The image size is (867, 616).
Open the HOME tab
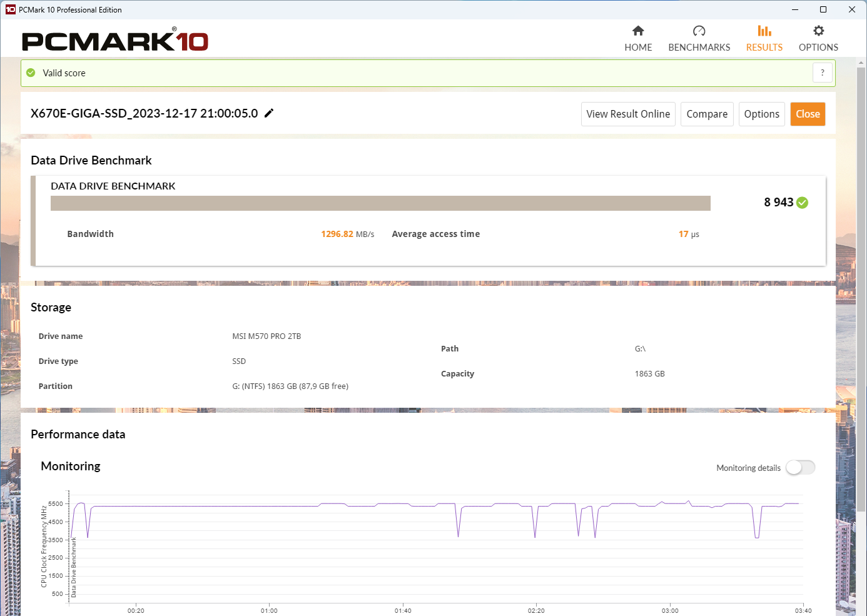click(638, 39)
